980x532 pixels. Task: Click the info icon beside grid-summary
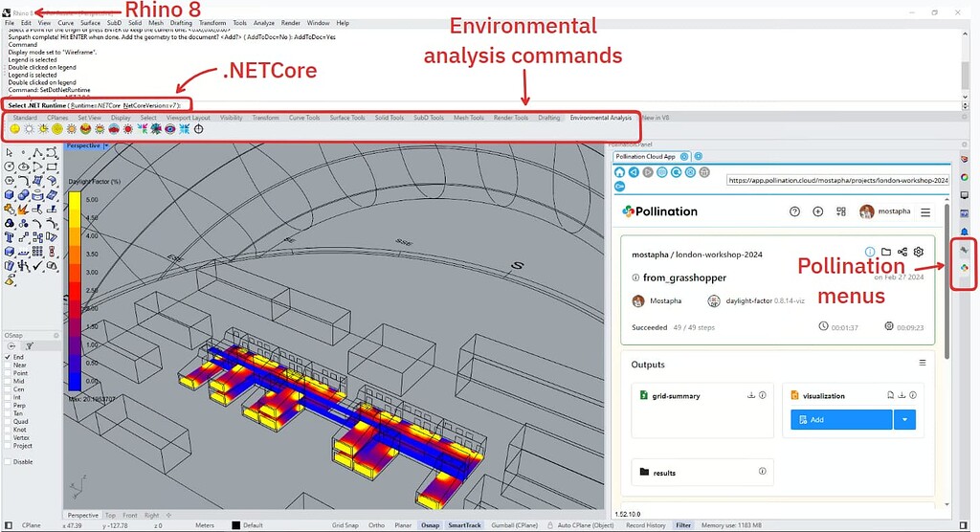(x=763, y=395)
